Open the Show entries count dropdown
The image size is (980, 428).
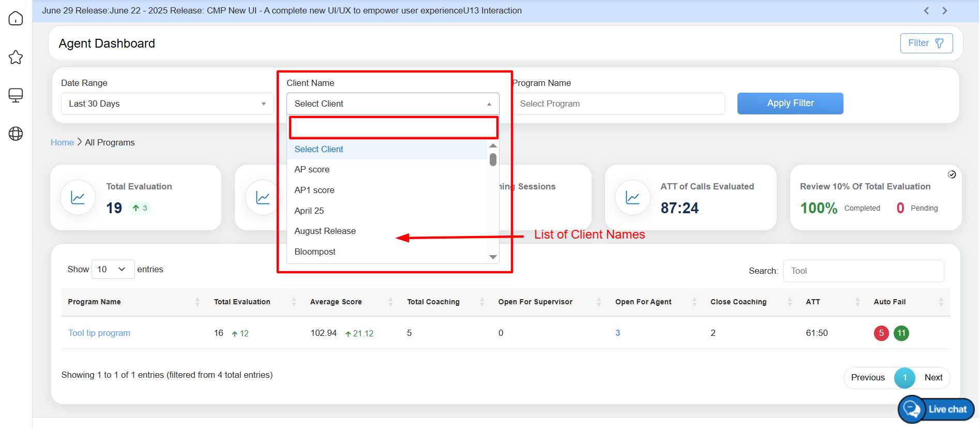pyautogui.click(x=113, y=270)
